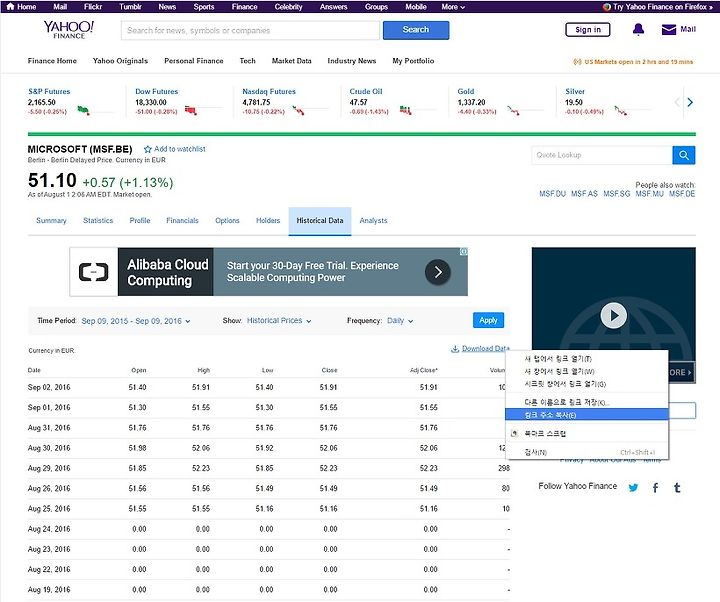Open the Financials tab
The height and width of the screenshot is (602, 720).
182,220
